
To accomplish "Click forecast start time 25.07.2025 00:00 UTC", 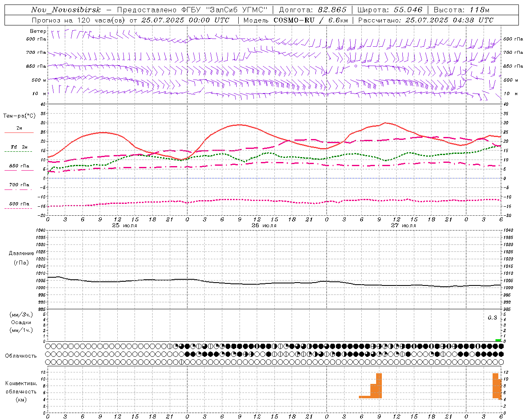I will (185, 20).
